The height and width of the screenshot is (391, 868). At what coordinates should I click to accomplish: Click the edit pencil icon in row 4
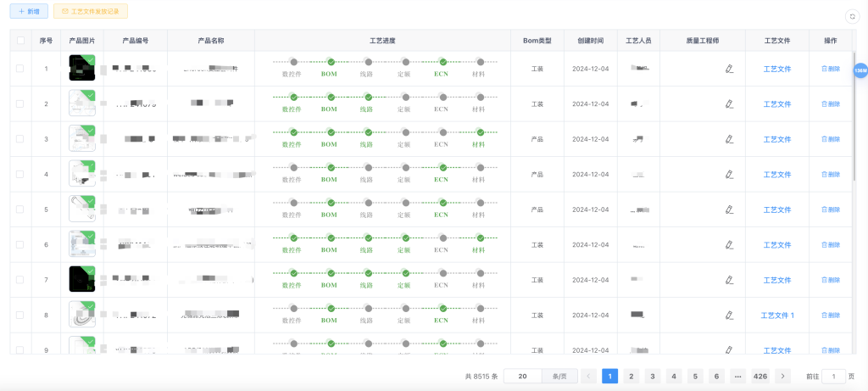pos(729,174)
